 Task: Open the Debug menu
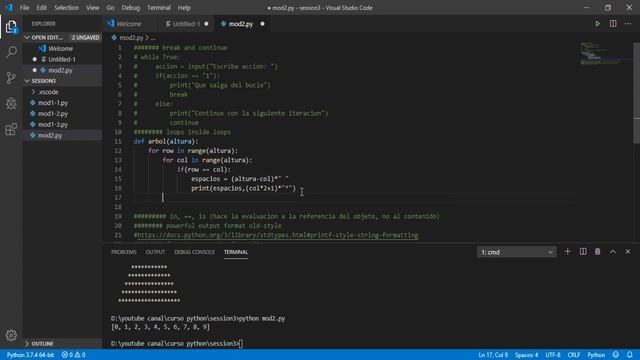(x=131, y=7)
